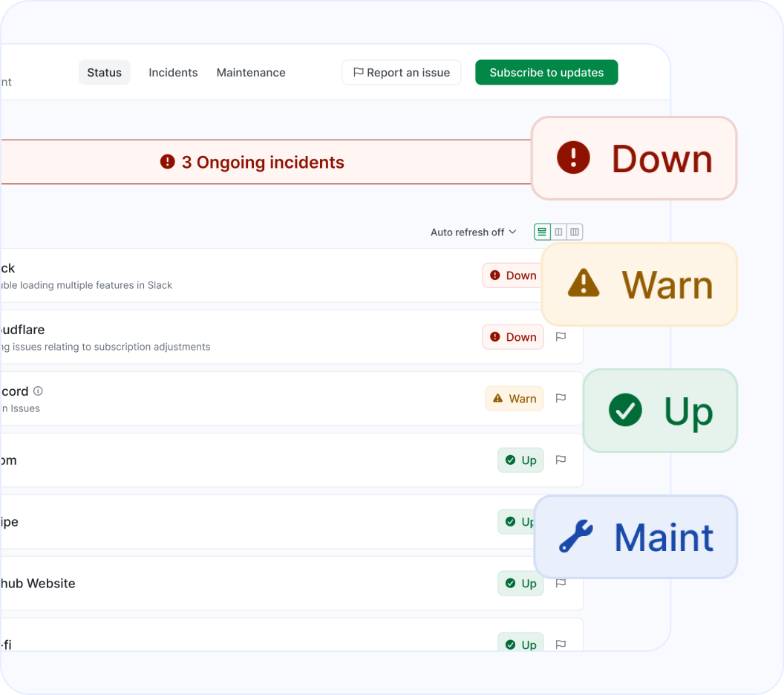Switch to the three-column layout view

click(x=574, y=232)
